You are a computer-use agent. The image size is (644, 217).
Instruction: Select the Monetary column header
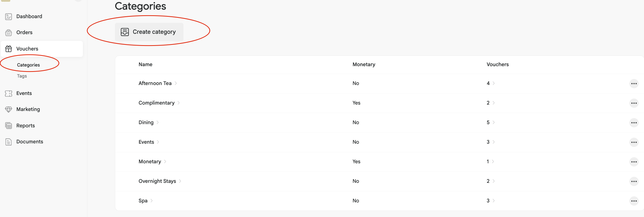[x=364, y=64]
